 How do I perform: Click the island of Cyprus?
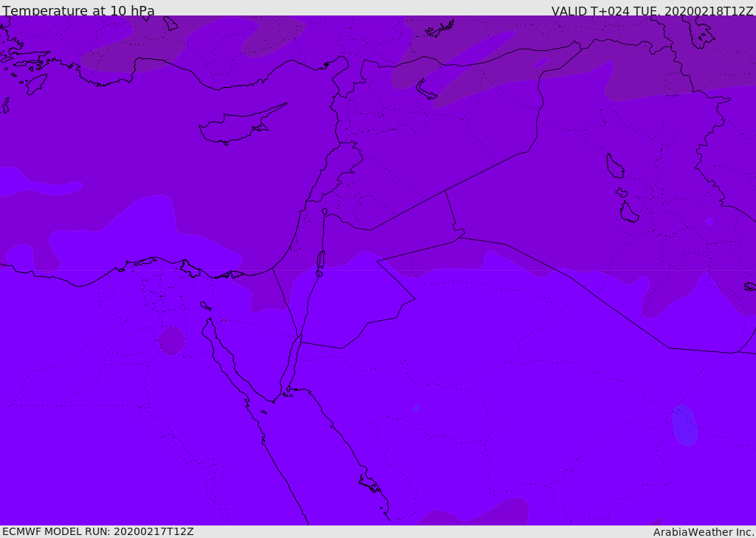pyautogui.click(x=235, y=127)
